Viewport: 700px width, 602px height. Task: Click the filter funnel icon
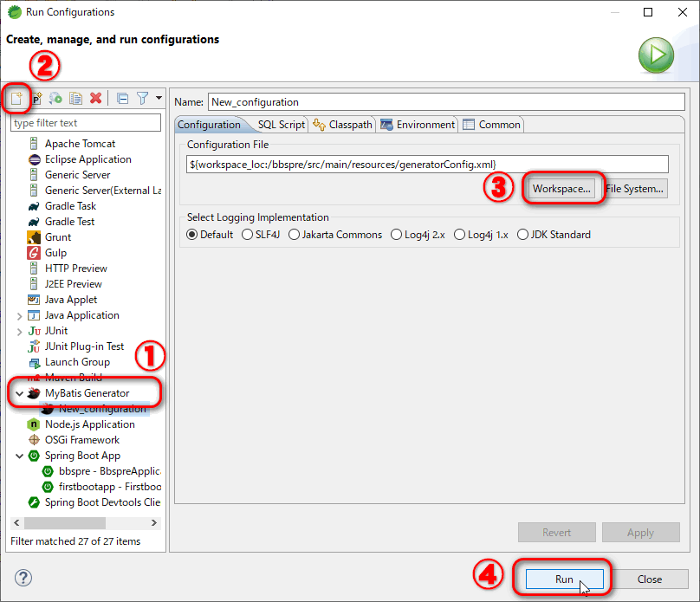pyautogui.click(x=143, y=99)
